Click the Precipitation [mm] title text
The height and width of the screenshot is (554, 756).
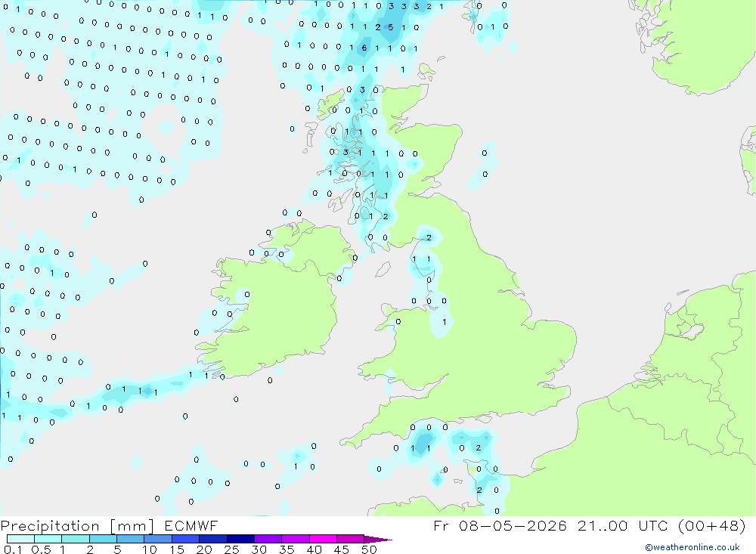[x=77, y=526]
